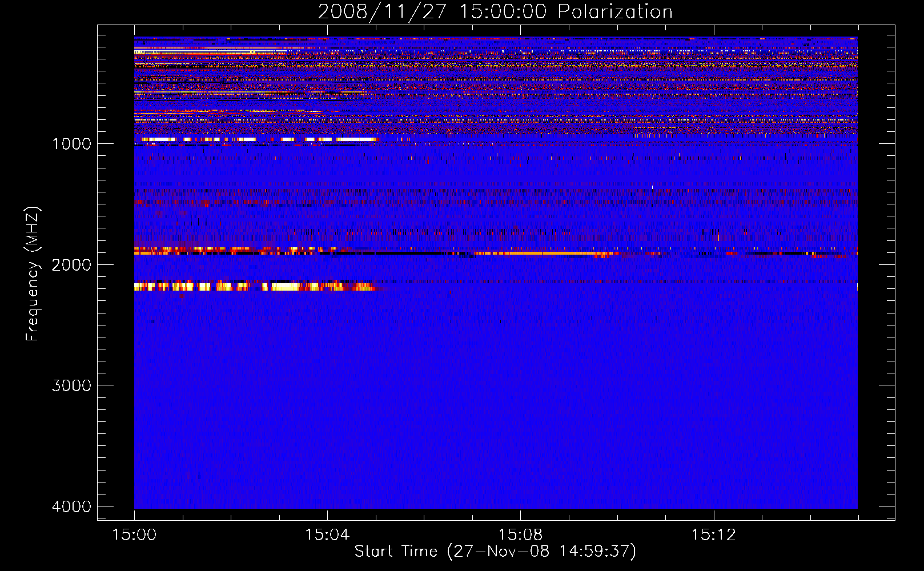Click the bright yellow burst band near 2200 MHz
This screenshot has height=571, width=924.
[x=254, y=286]
